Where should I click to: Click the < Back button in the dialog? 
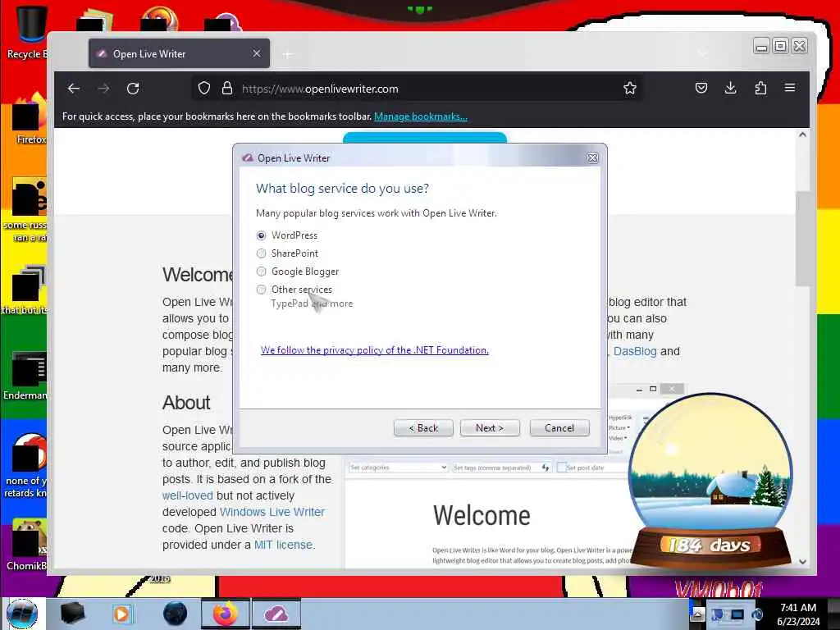point(423,428)
